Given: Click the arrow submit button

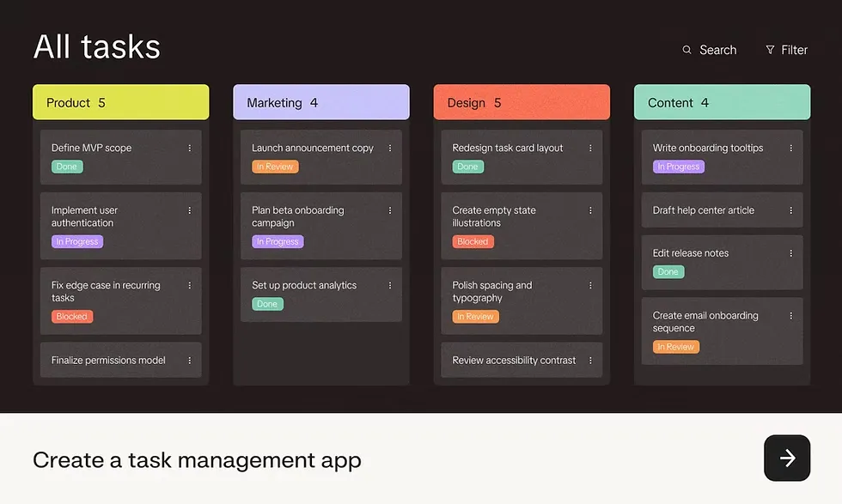Looking at the screenshot, I should tap(787, 458).
